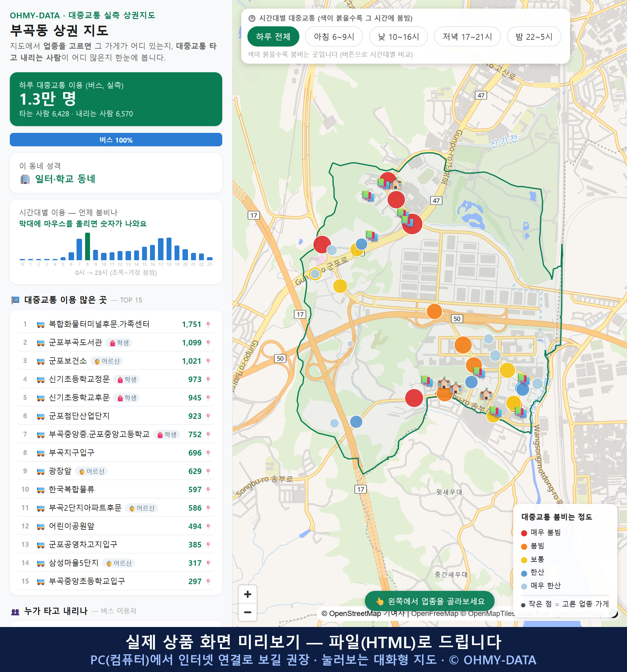Image resolution: width=627 pixels, height=672 pixels.
Task: Click 보통 yellow legend swatch
Action: pos(524,560)
